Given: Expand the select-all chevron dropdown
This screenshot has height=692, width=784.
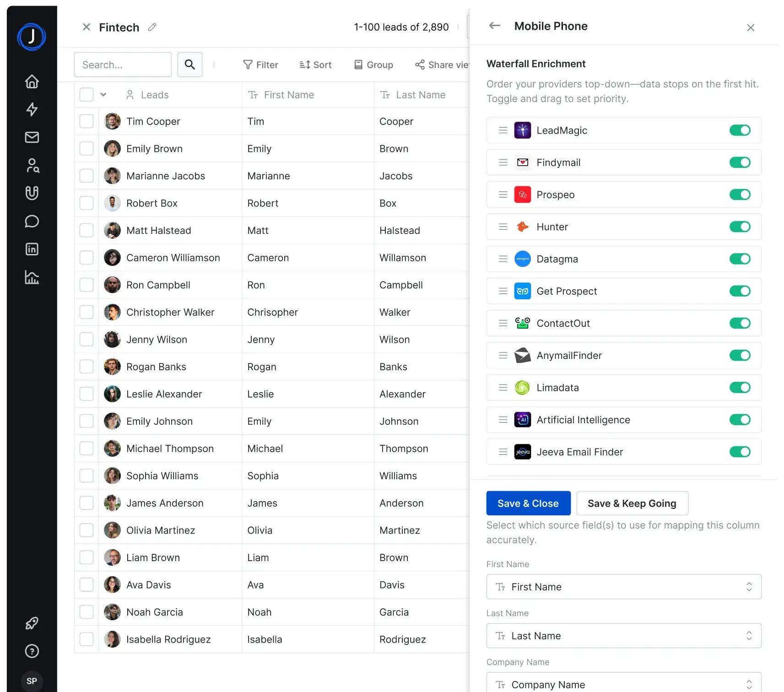Looking at the screenshot, I should (103, 95).
